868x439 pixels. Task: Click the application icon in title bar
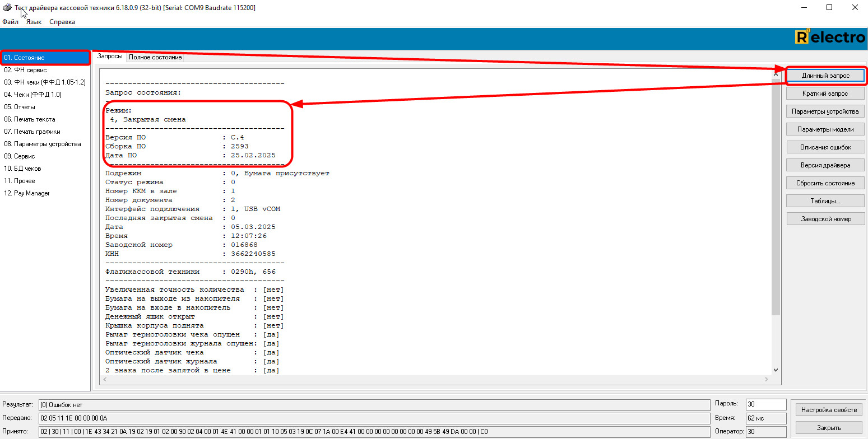point(7,8)
